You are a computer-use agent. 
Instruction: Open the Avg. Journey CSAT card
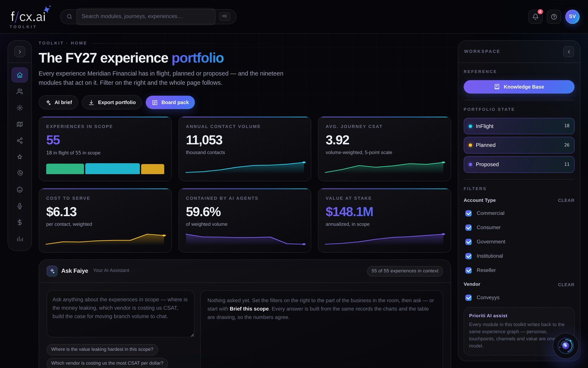coord(384,149)
